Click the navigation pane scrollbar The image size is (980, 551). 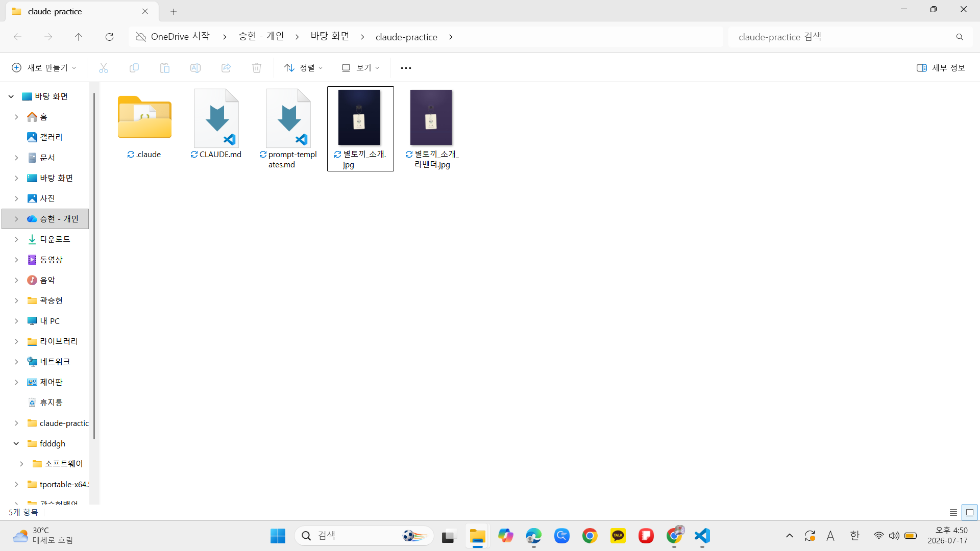[x=94, y=265]
